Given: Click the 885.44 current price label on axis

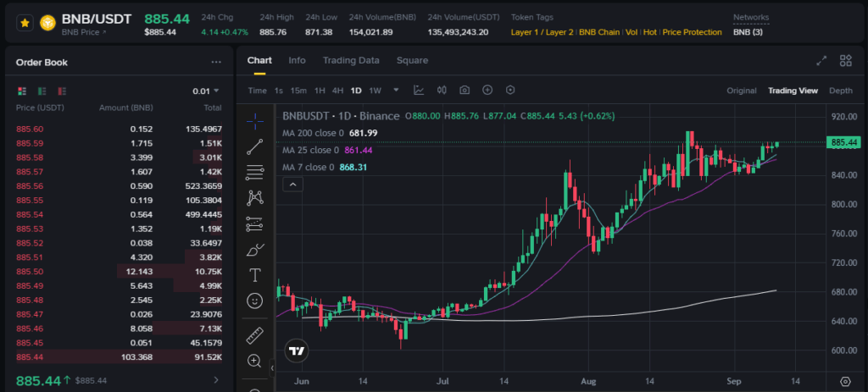Looking at the screenshot, I should pyautogui.click(x=844, y=142).
